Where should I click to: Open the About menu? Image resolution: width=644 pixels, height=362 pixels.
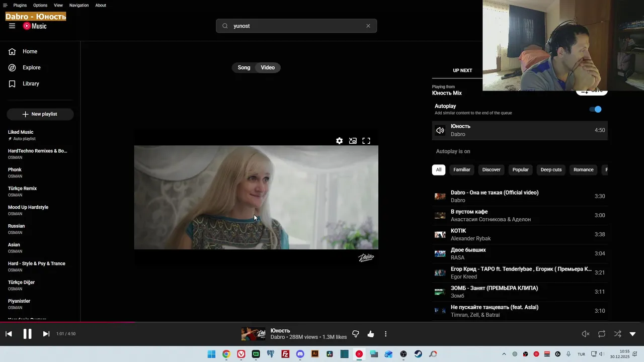(101, 5)
